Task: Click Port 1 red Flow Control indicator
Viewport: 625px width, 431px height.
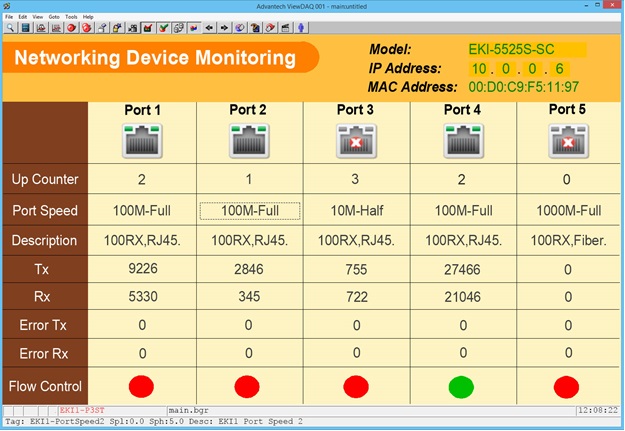Action: (141, 386)
